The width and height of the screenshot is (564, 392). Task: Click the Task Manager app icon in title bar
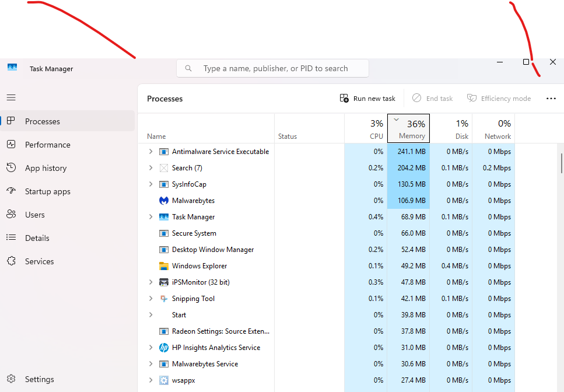12,67
